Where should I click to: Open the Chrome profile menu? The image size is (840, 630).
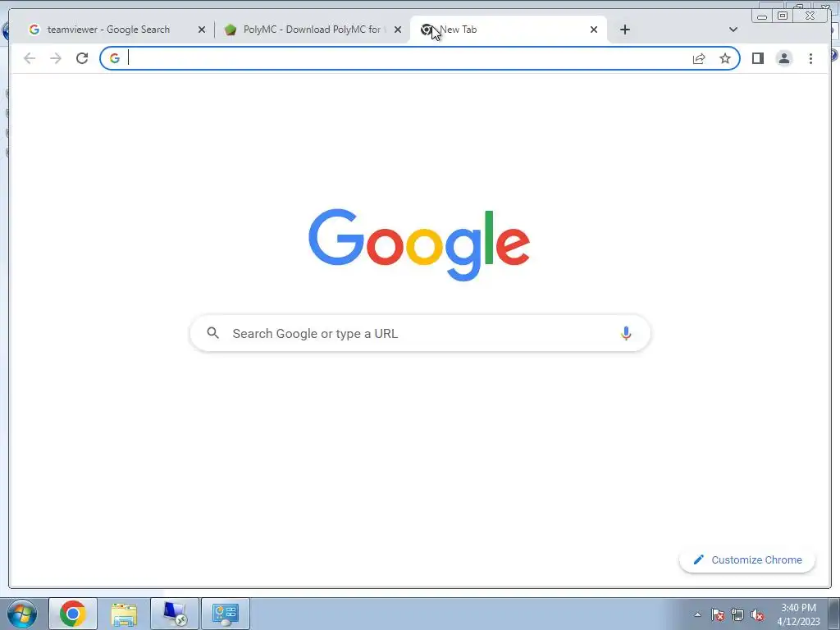[x=783, y=58]
